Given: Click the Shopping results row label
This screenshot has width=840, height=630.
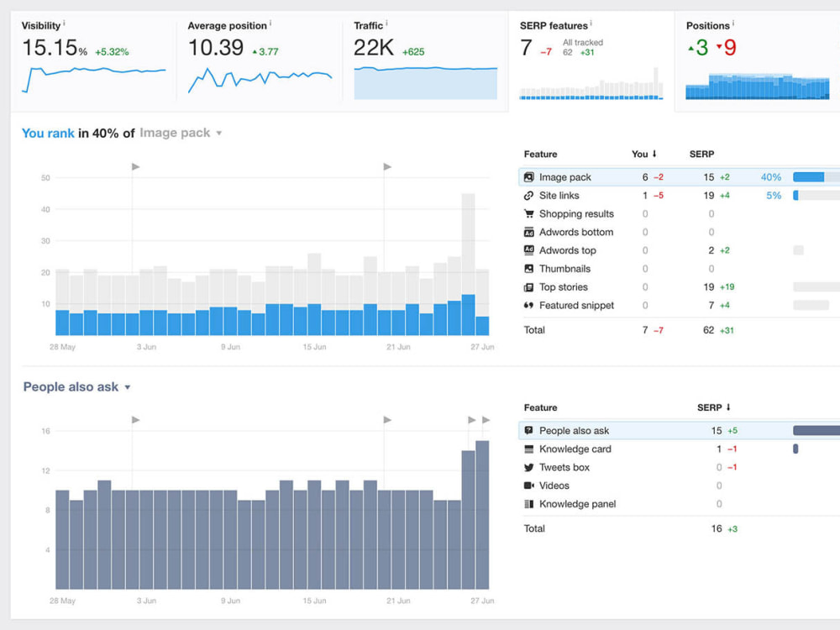Looking at the screenshot, I should (x=576, y=213).
